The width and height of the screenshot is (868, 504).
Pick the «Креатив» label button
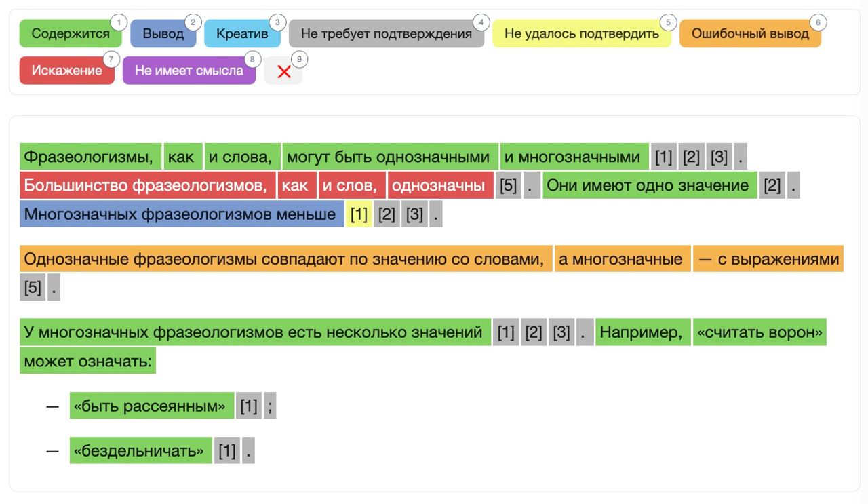coord(242,33)
